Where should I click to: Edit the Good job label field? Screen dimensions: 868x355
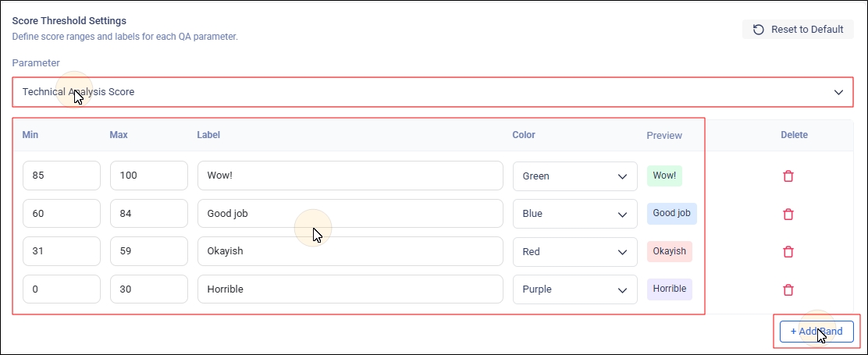(350, 214)
